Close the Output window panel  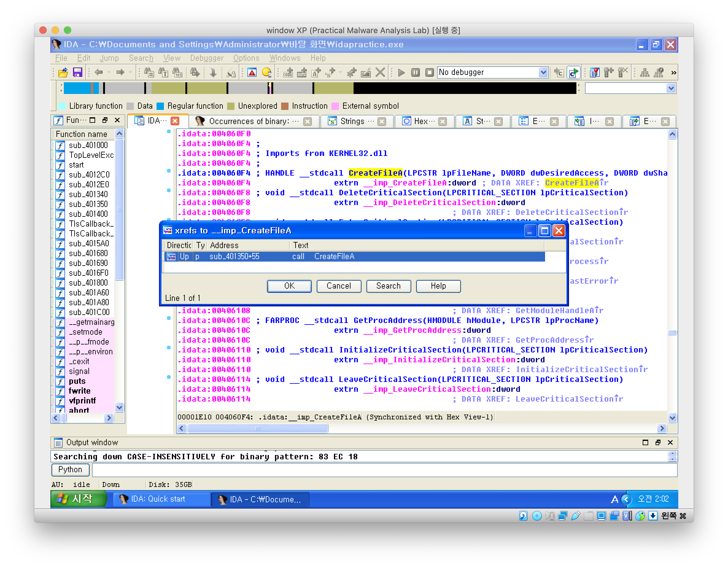pyautogui.click(x=670, y=442)
